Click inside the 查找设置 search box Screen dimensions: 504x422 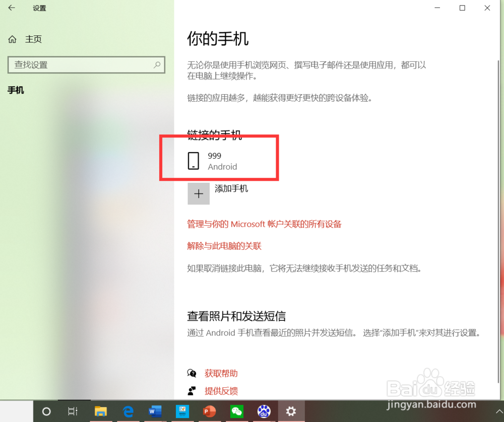(x=86, y=64)
